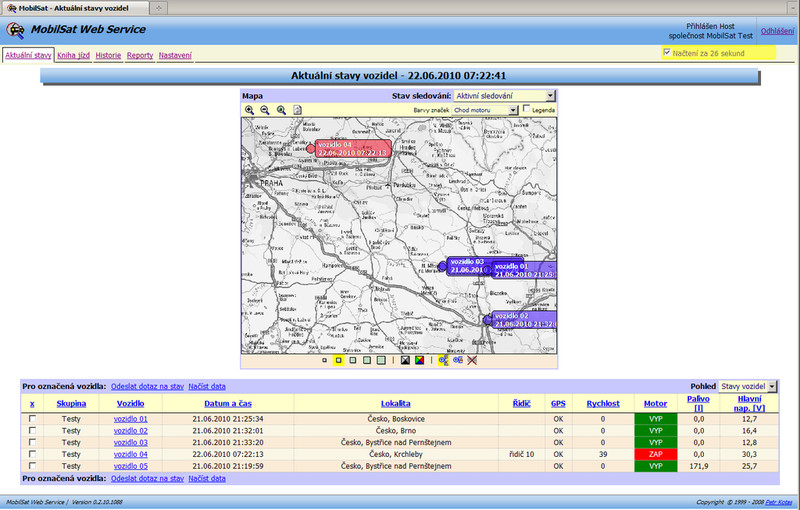
Task: Zoom out on the map
Action: (265, 110)
